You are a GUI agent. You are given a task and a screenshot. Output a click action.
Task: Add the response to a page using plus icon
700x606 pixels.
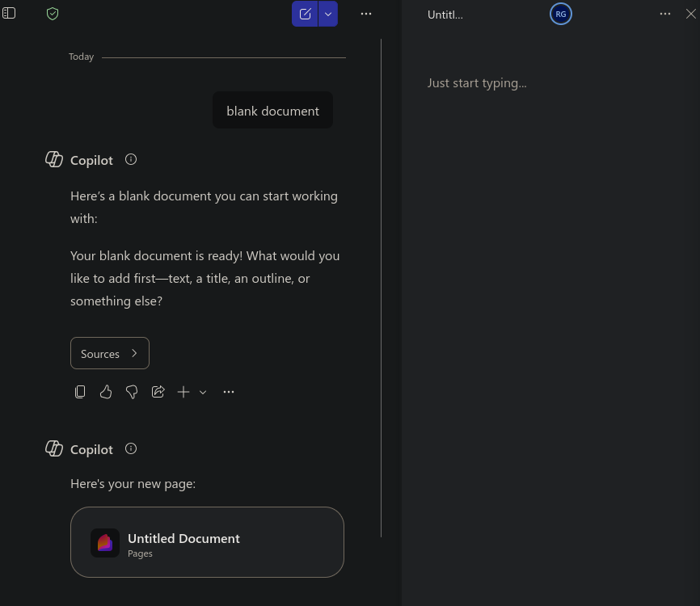point(183,392)
